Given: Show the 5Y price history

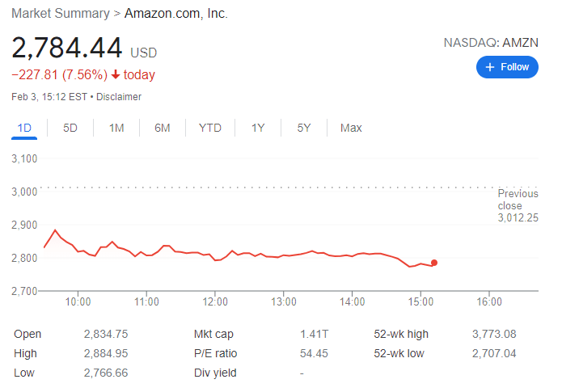Looking at the screenshot, I should 304,128.
